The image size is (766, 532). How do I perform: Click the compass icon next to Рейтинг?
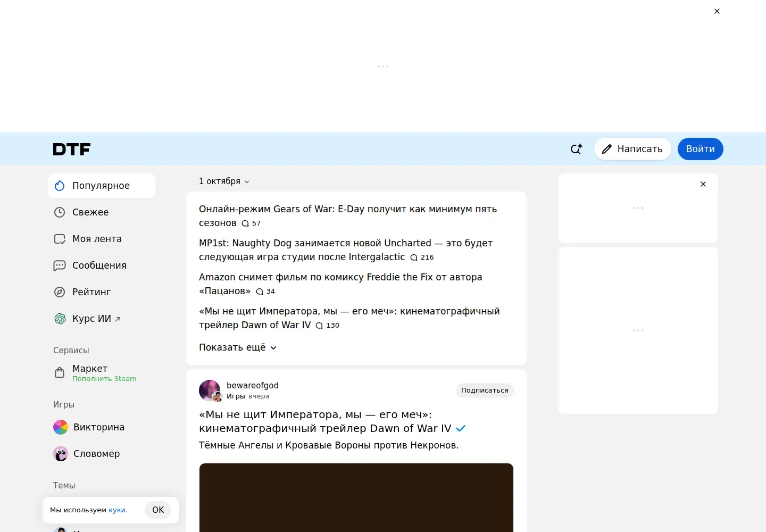[60, 292]
